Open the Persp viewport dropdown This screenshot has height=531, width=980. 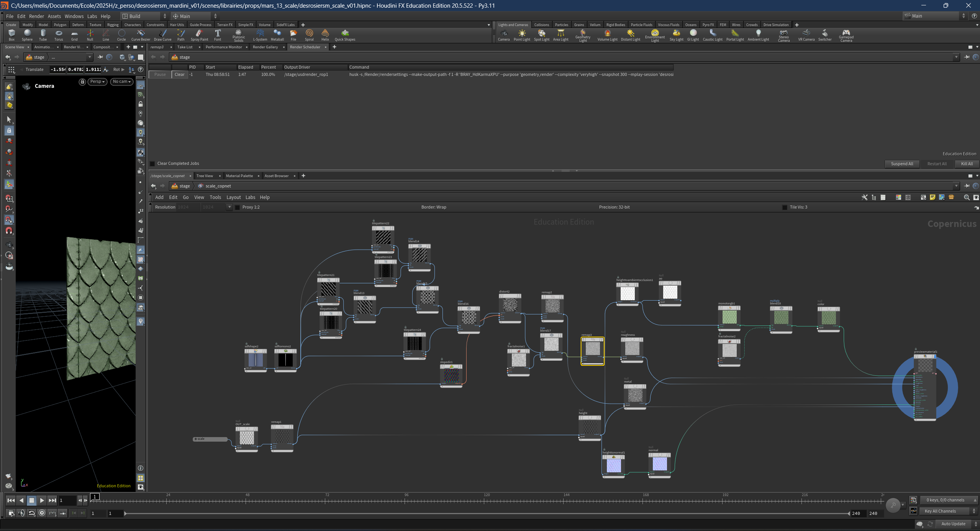[97, 82]
